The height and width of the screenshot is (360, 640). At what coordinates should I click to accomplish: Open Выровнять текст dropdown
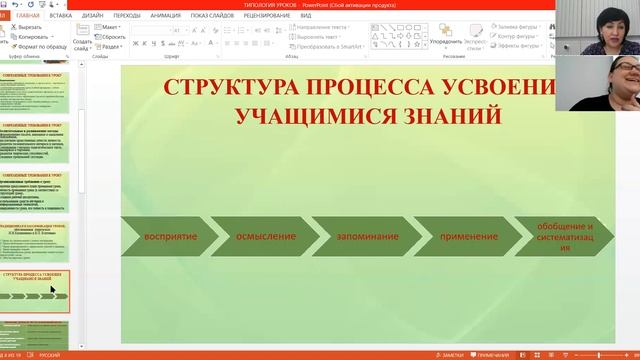315,37
